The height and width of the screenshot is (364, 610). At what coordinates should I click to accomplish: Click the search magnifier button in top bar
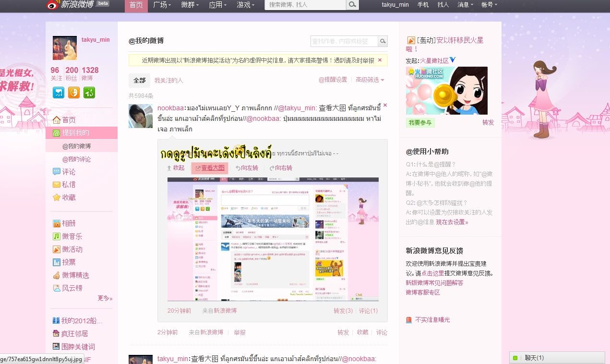[x=353, y=5]
